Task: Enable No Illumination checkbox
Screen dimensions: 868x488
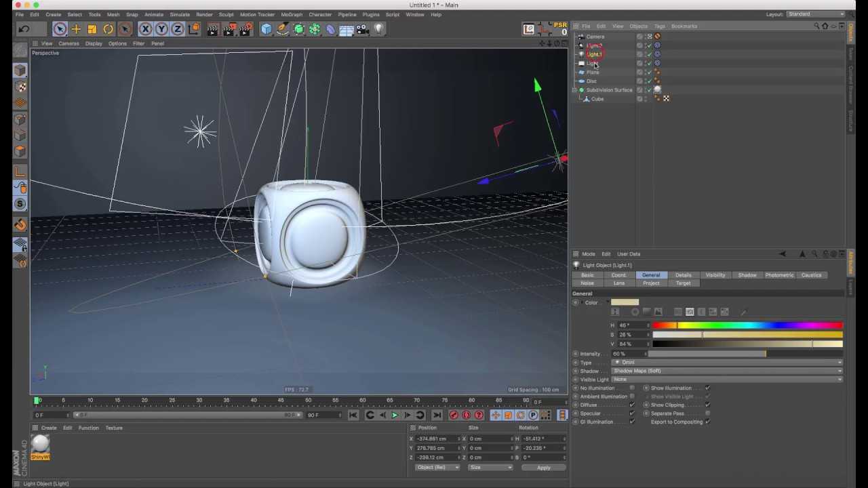Action: (x=632, y=388)
